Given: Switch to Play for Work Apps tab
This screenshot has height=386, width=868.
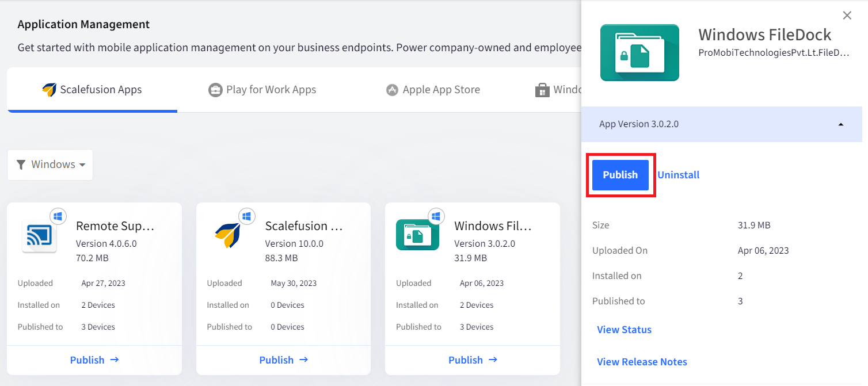Looking at the screenshot, I should (262, 90).
